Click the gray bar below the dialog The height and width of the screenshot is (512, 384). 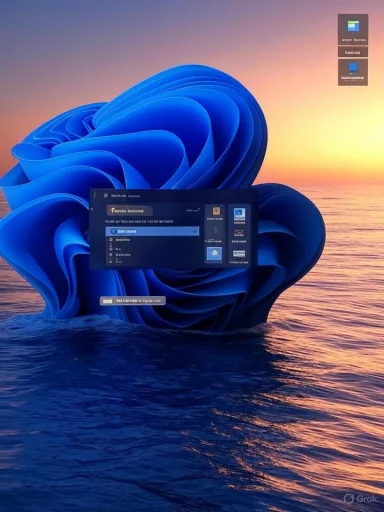(133, 301)
